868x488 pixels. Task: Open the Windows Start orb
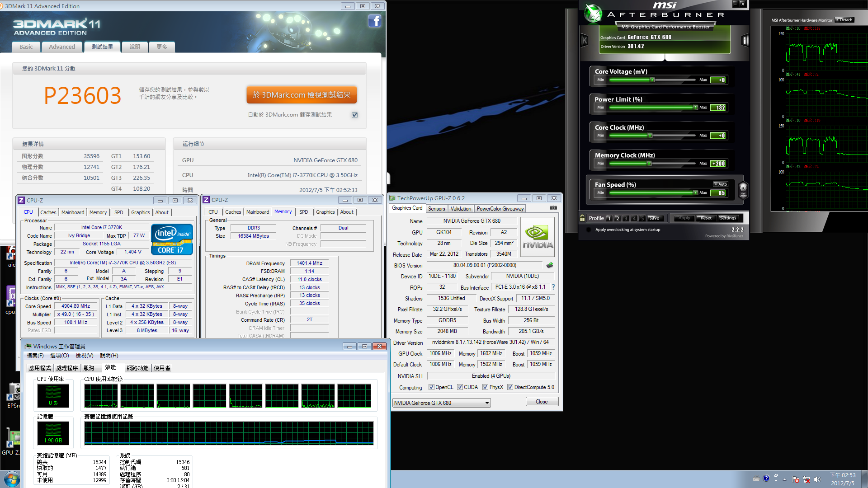[x=12, y=479]
